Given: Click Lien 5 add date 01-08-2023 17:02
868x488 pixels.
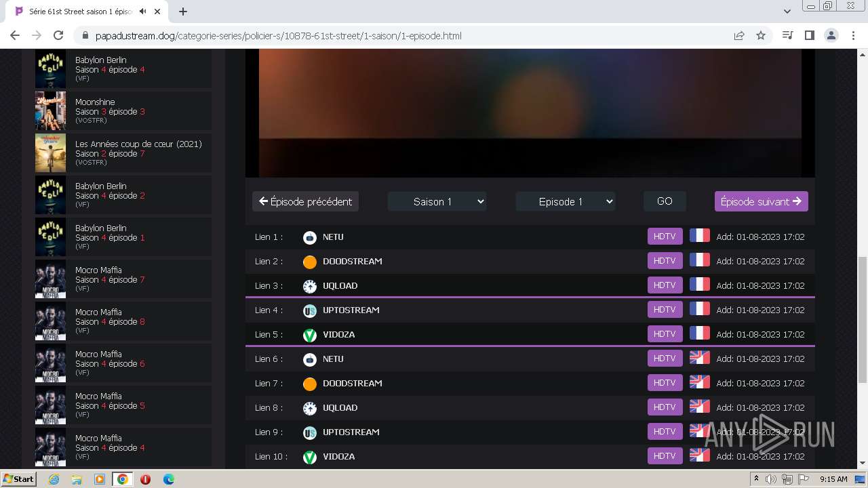Looking at the screenshot, I should [760, 335].
